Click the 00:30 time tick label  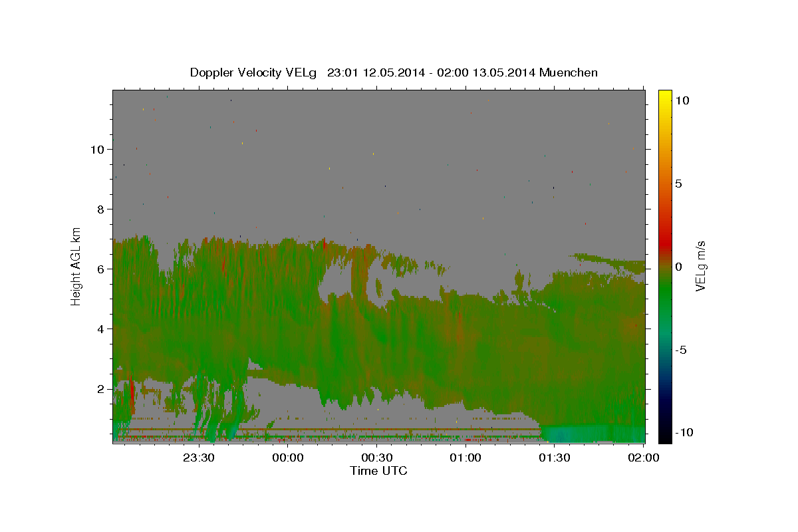pos(376,458)
